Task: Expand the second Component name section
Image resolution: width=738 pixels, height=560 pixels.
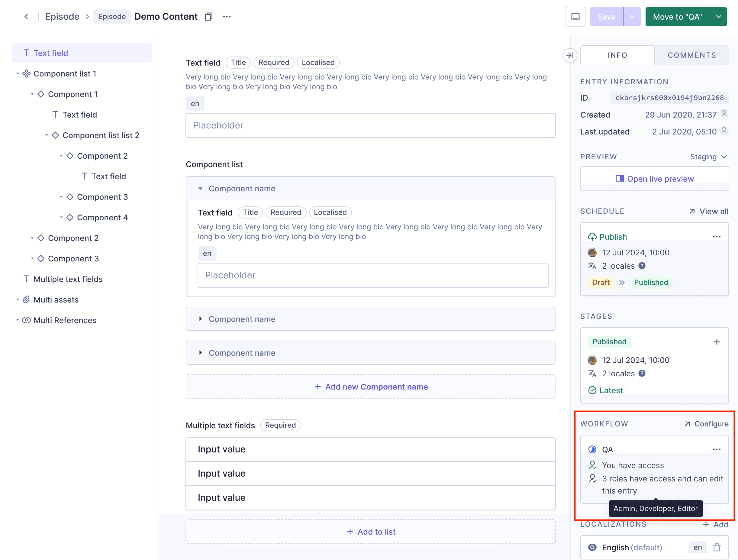Action: [x=200, y=319]
